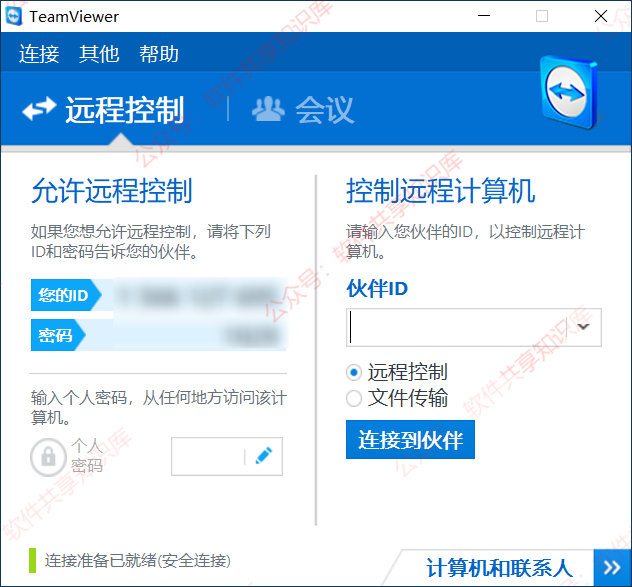Screen dimensions: 632x587
Task: Expand the 伙伴ID dropdown arrow
Action: 584,327
